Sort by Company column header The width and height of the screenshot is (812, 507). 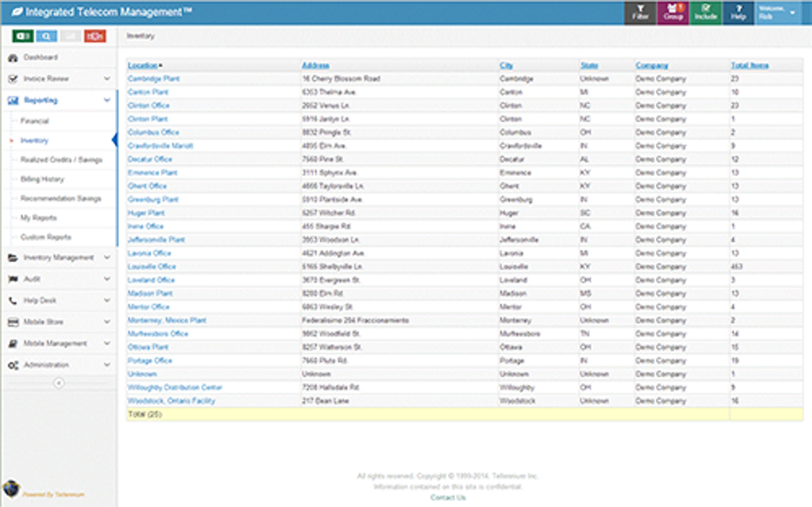(x=652, y=66)
